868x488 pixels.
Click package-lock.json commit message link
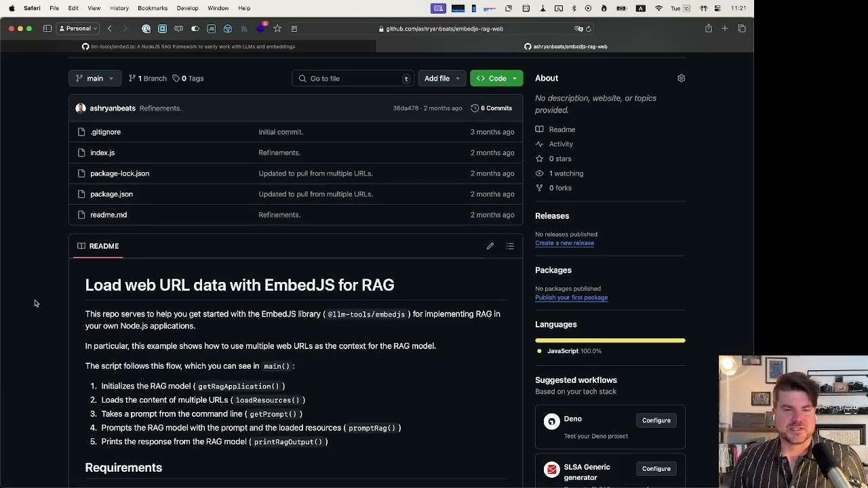pos(315,174)
